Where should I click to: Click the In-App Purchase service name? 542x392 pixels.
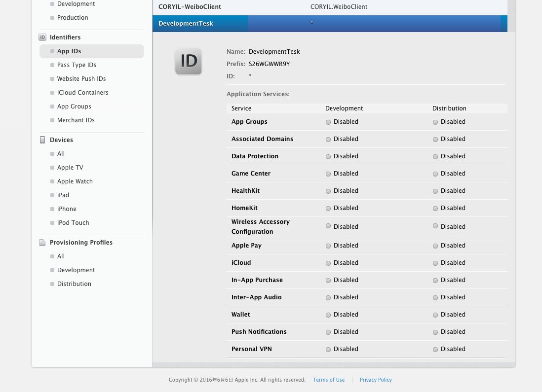(x=257, y=280)
